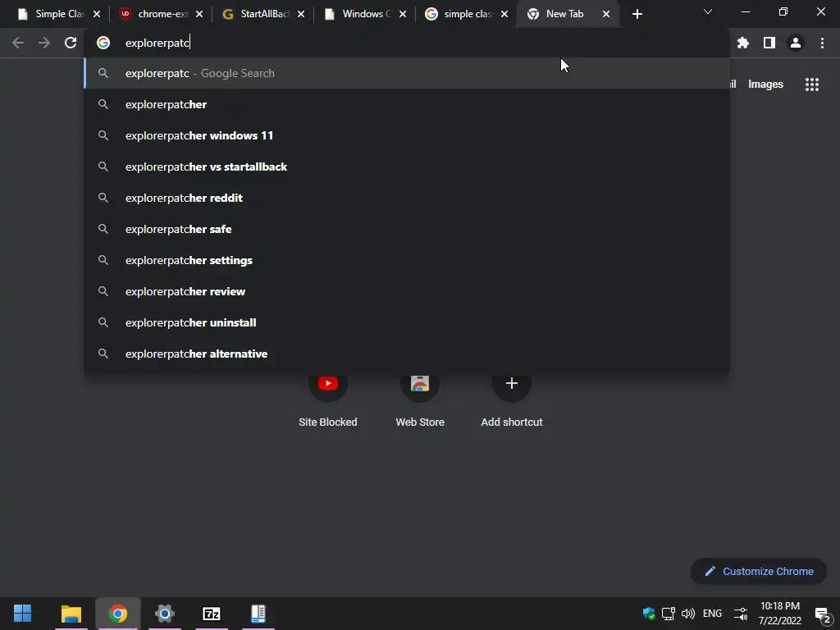Open 7-Zip from the taskbar
Image resolution: width=840 pixels, height=630 pixels.
[x=212, y=614]
